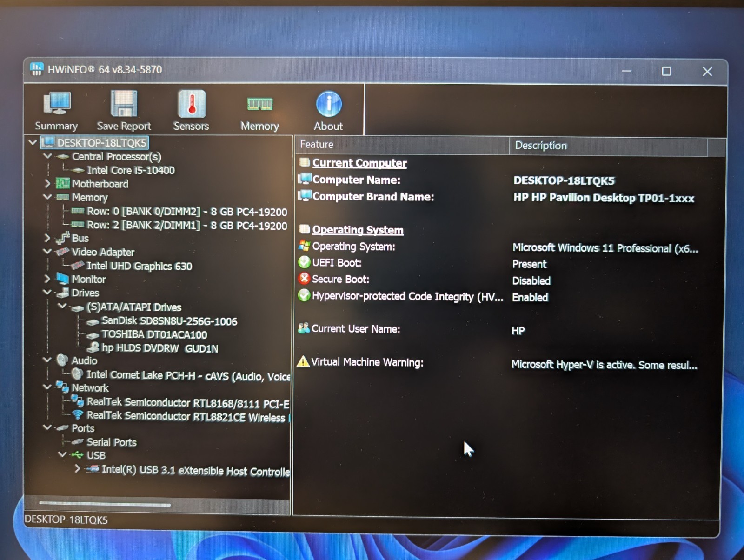Expand the Monitor tree node
The height and width of the screenshot is (560, 744).
coord(47,279)
